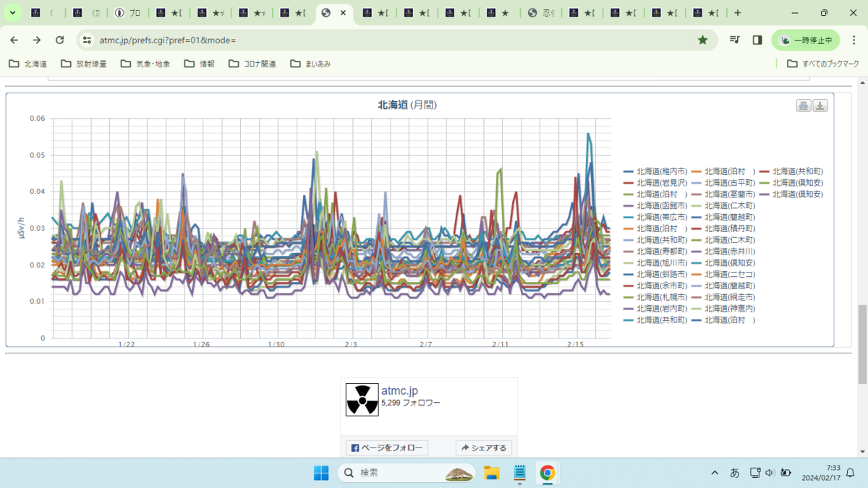Open the media control icon in the toolbar
The width and height of the screenshot is (868, 488).
[735, 40]
